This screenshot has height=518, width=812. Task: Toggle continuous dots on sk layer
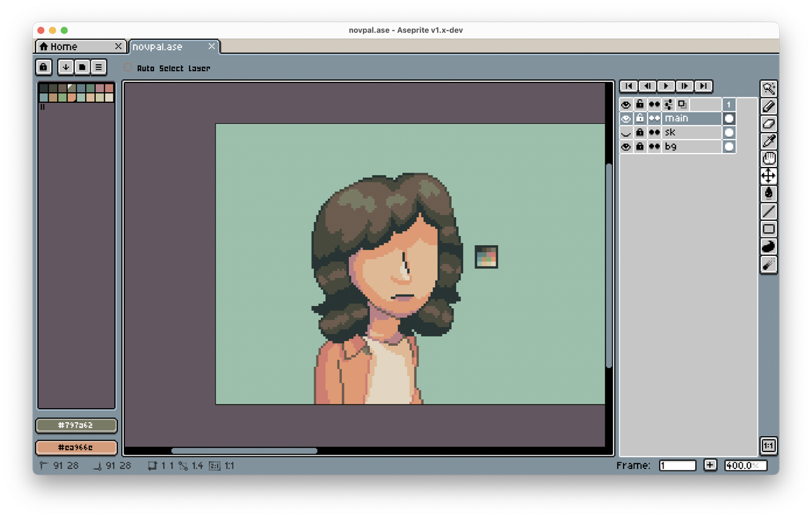[654, 133]
